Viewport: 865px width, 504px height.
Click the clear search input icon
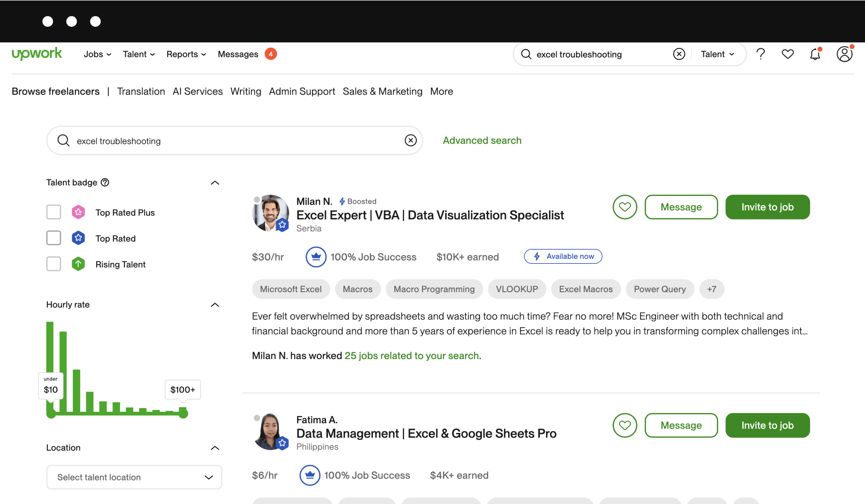tap(411, 141)
